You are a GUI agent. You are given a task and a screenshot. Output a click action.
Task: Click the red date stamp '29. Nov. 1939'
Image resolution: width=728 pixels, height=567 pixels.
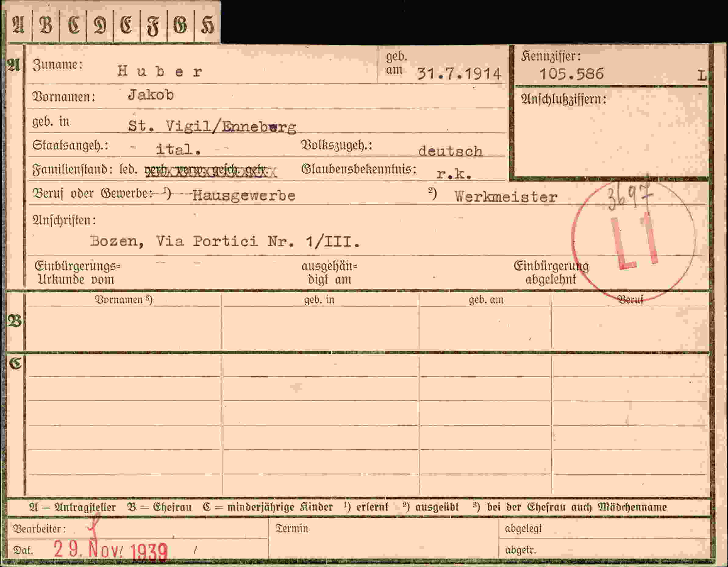[111, 551]
